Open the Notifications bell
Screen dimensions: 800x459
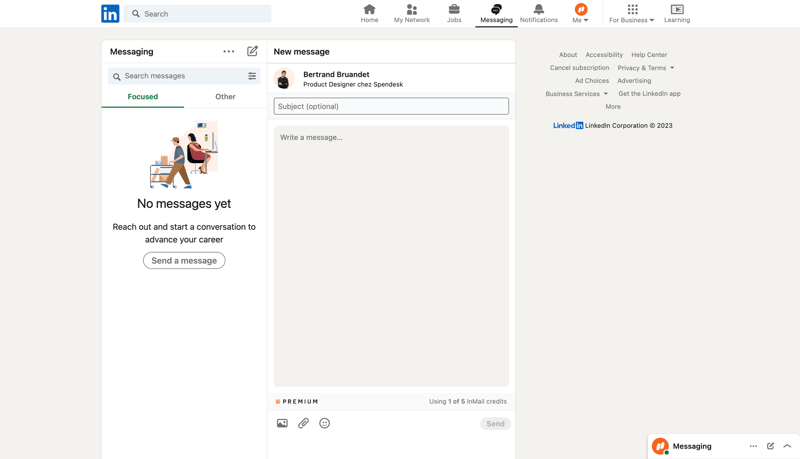click(539, 14)
